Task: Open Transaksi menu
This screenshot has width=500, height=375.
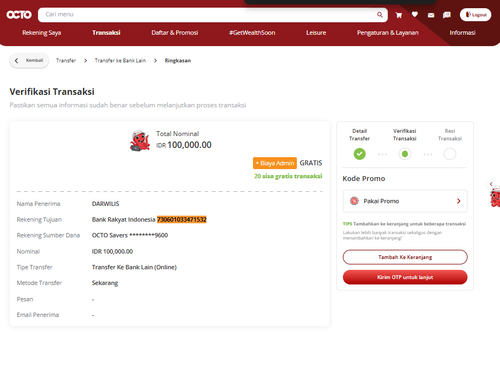Action: click(106, 33)
